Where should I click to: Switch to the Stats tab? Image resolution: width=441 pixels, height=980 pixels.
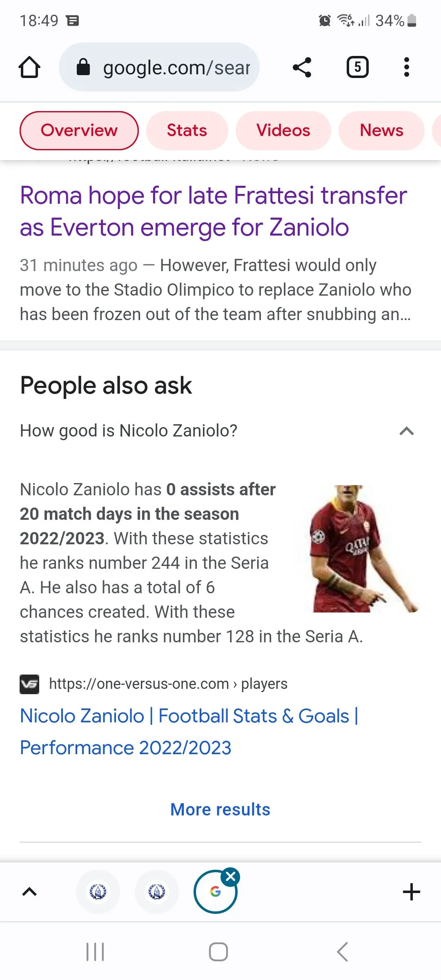point(187,131)
